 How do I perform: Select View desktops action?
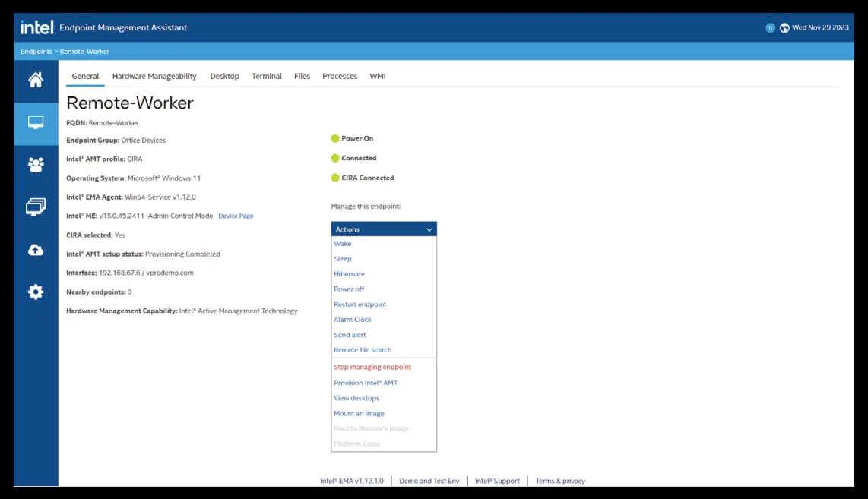[x=356, y=398]
